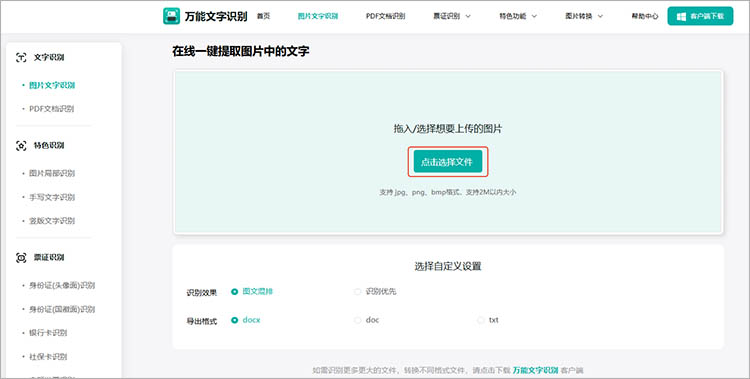Click the 票证识别 sidebar section heading
The height and width of the screenshot is (379, 750).
coord(49,258)
